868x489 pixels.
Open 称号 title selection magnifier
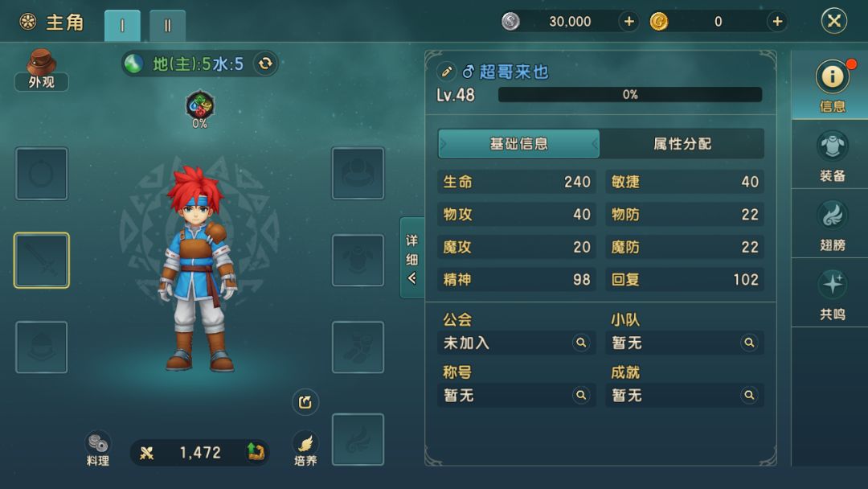pos(581,396)
